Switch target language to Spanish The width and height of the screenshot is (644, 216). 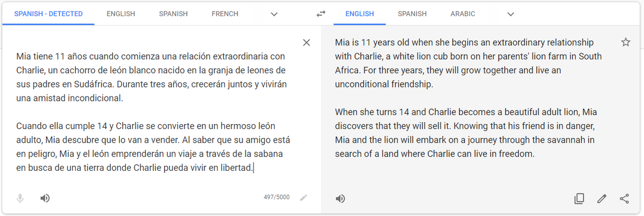(x=412, y=14)
